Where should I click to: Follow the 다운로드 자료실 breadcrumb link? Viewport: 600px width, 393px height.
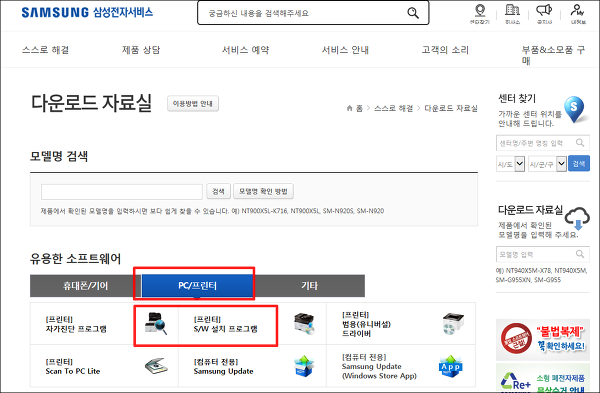pyautogui.click(x=451, y=108)
